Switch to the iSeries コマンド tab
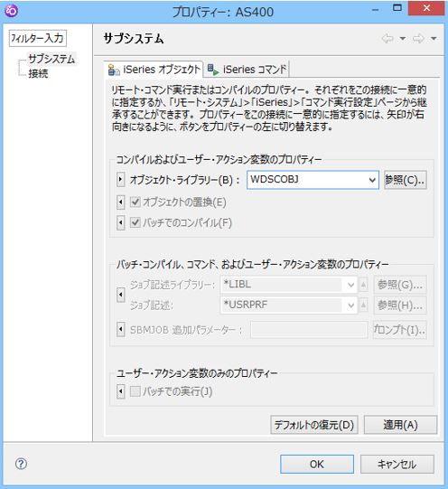 [x=247, y=70]
